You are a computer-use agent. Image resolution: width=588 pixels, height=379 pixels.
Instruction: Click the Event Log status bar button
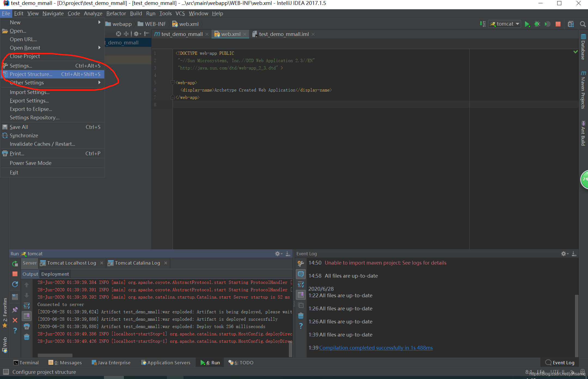(560, 363)
